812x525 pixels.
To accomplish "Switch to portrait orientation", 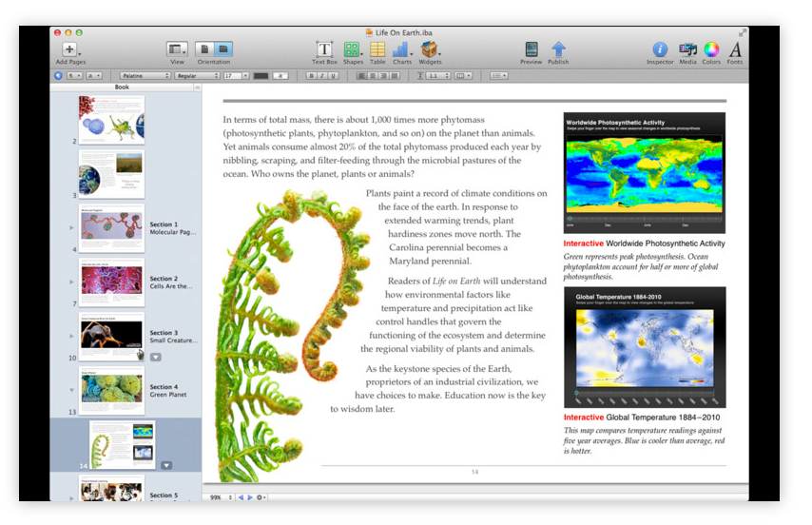I will click(x=204, y=49).
